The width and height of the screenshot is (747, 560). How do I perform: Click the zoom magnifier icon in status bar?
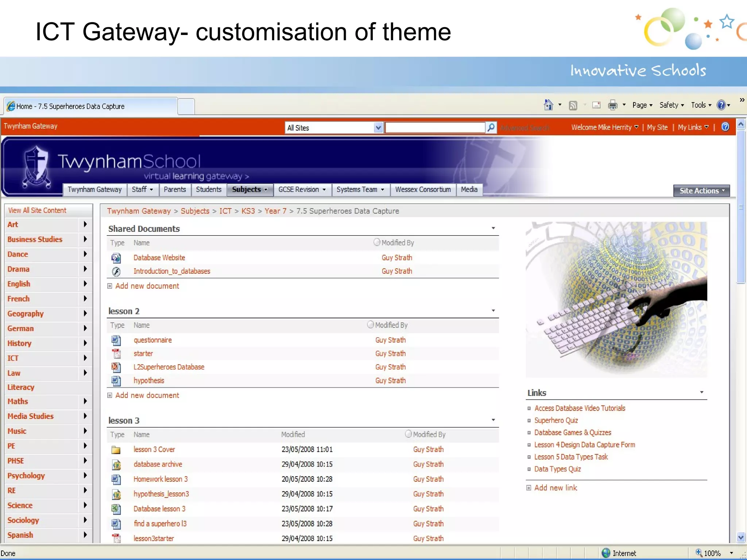click(698, 553)
